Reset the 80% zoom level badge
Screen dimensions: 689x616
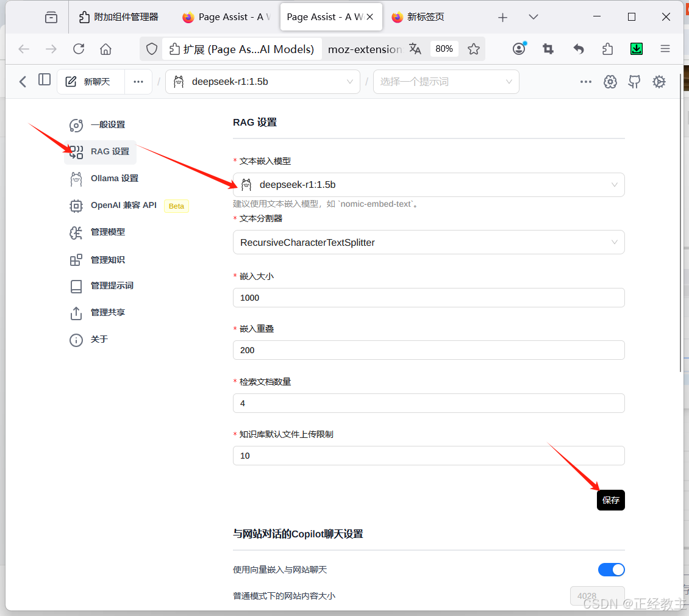pos(444,49)
